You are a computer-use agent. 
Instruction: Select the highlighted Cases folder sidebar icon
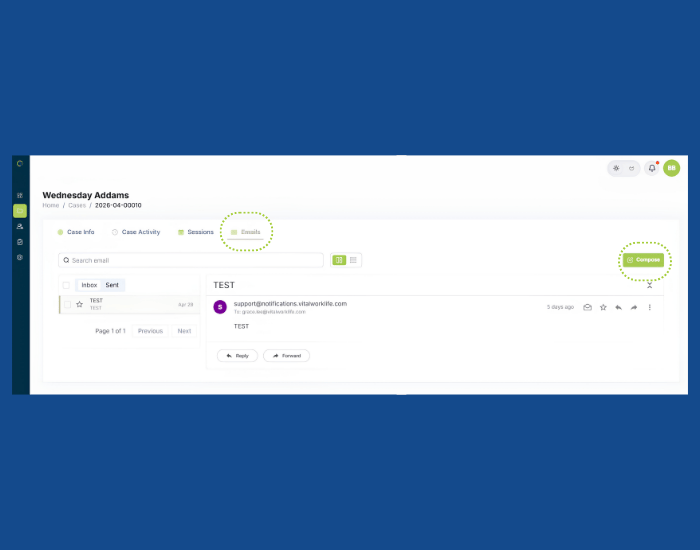[x=20, y=211]
